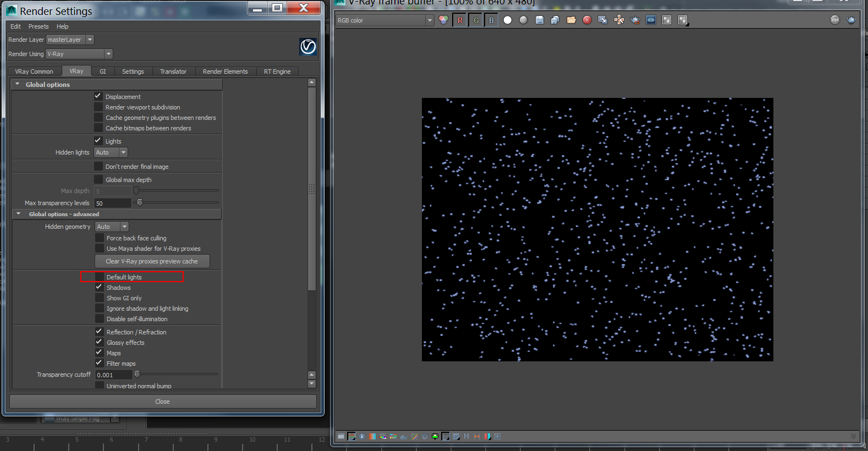Toggle levels histogram correction icon
868x451 pixels.
(404, 436)
